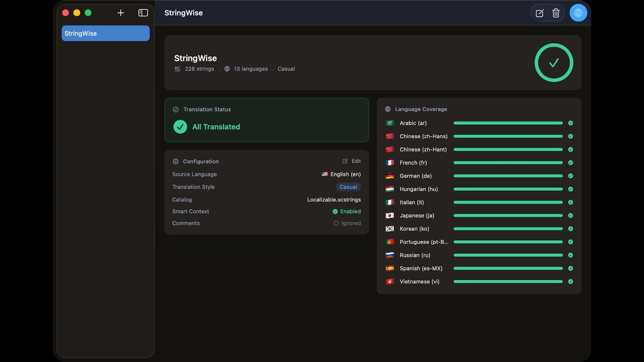The image size is (644, 362).
Task: Click the compose edit icon in the toolbar
Action: 540,13
